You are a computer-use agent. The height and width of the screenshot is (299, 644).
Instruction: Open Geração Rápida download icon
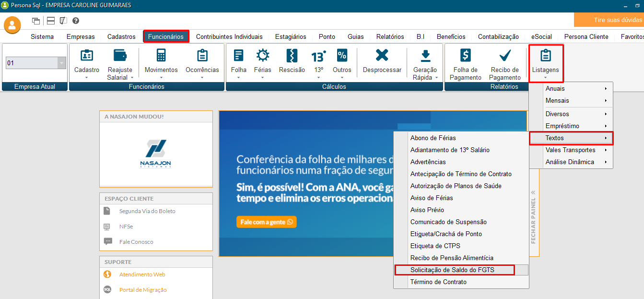coord(425,56)
